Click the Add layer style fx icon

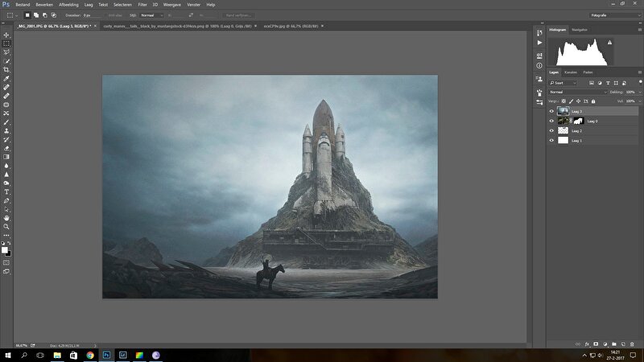[x=587, y=344]
